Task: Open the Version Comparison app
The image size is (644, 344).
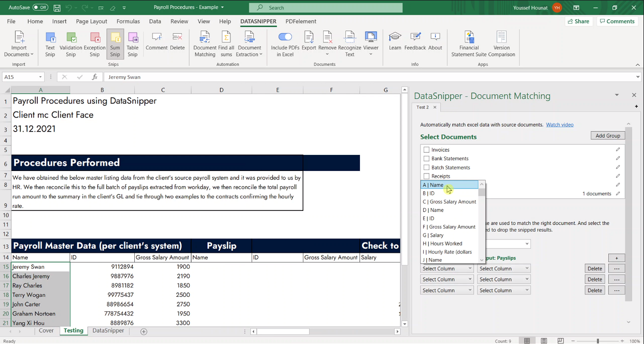Action: point(501,44)
